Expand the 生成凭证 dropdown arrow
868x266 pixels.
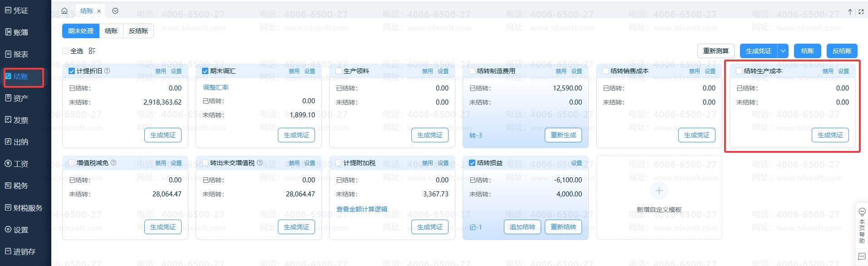(x=783, y=51)
